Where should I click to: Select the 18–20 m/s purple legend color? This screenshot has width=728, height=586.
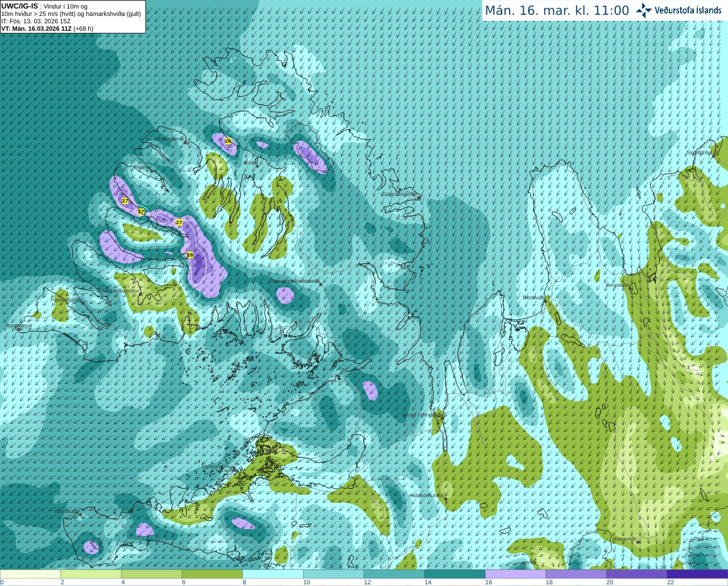pos(576,574)
